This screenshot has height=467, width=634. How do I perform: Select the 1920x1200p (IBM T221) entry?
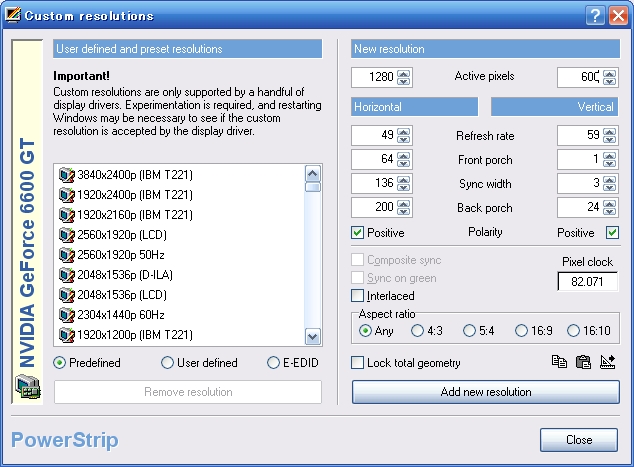tap(126, 335)
